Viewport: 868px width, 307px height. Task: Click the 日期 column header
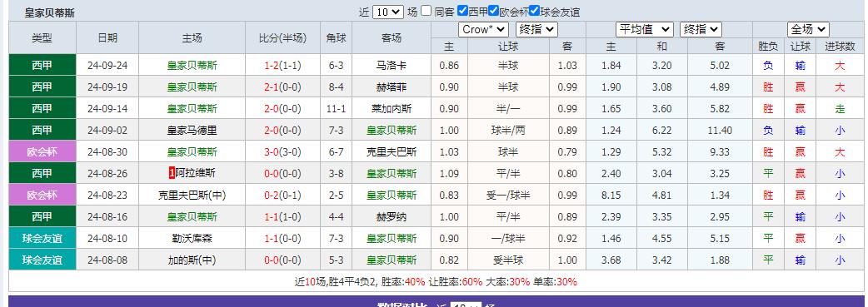click(x=107, y=37)
